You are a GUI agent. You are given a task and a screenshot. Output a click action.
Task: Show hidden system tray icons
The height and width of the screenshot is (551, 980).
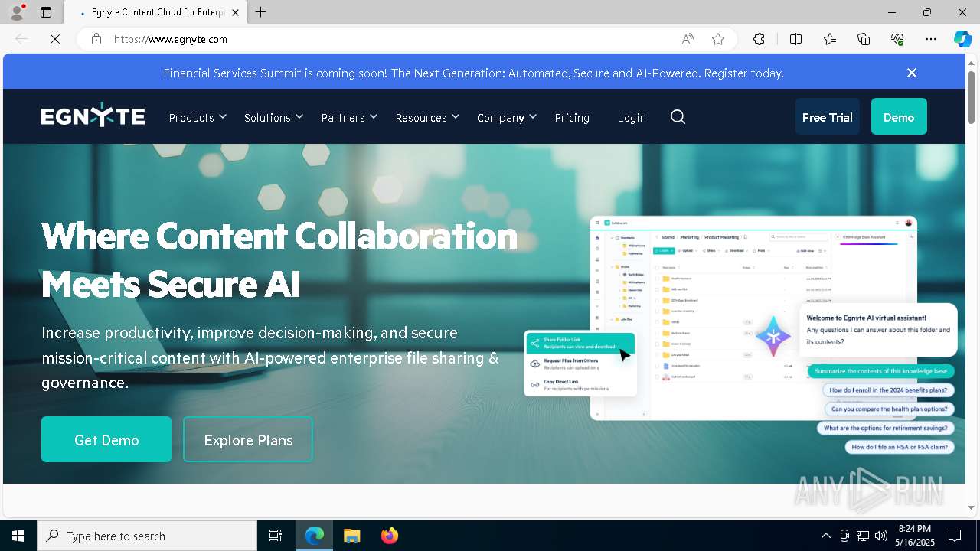tap(825, 536)
